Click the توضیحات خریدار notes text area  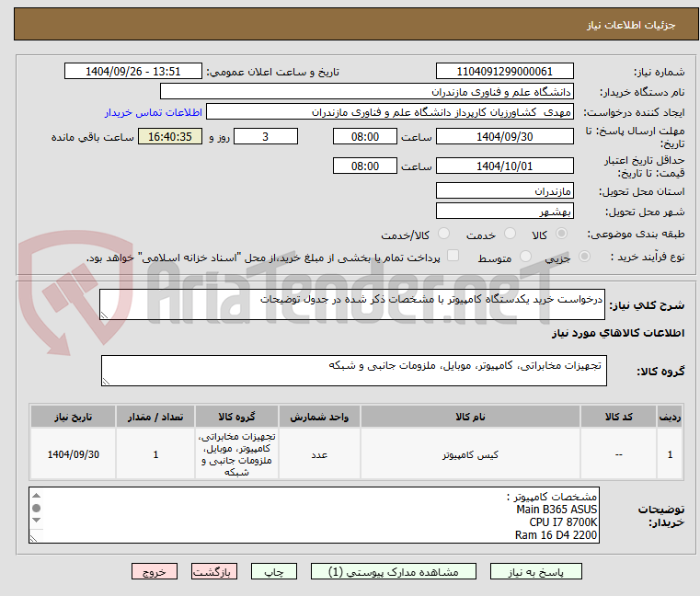point(315,515)
